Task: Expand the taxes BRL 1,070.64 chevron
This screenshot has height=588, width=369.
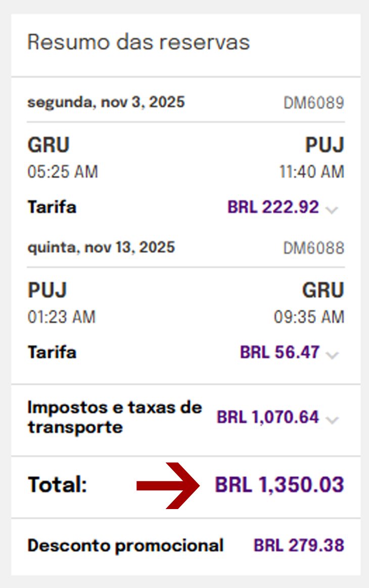Action: 332,419
